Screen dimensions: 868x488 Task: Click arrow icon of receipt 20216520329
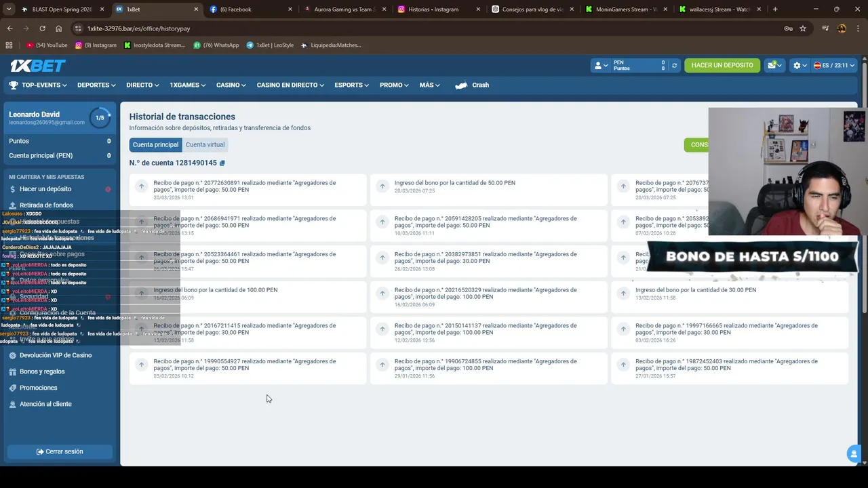point(382,293)
